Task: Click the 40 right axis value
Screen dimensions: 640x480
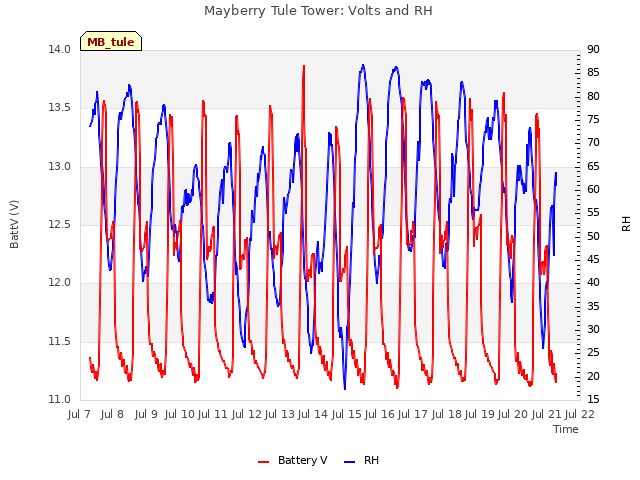Action: pos(593,282)
